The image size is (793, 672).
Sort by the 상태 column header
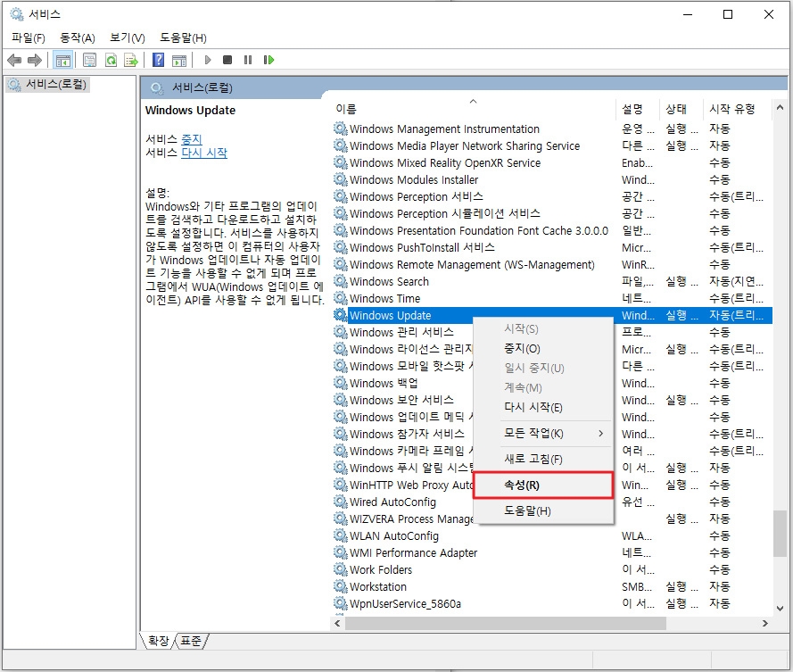(681, 109)
